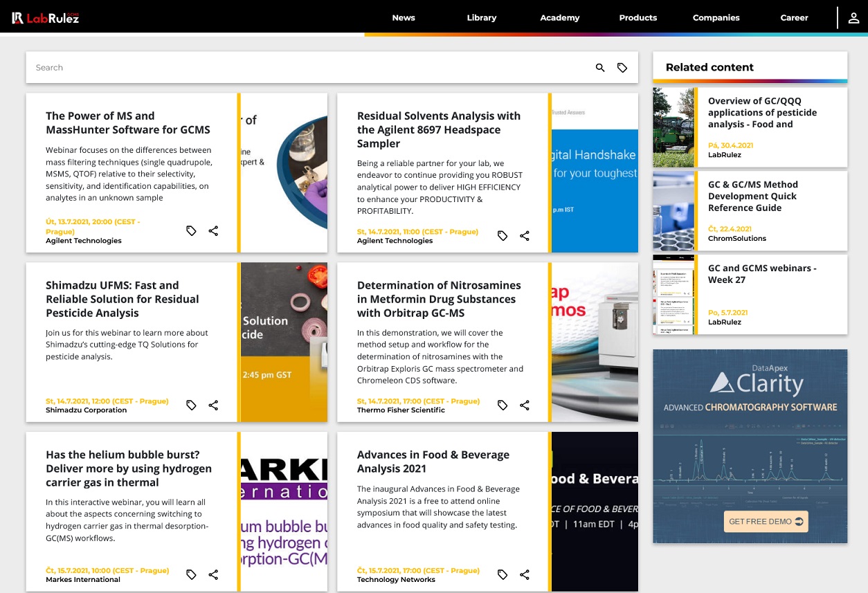Click date 'St, 14.7.2021, 17:00 (CEST - Prague)'

tap(418, 401)
